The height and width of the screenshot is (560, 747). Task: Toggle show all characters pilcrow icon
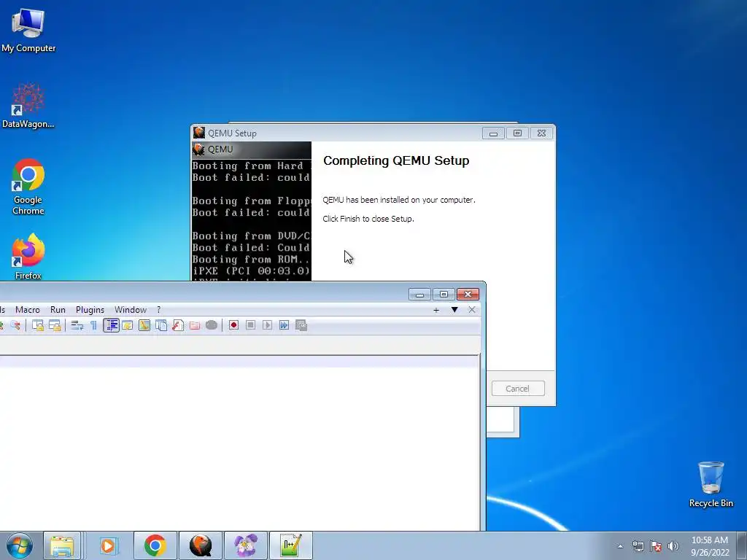(x=93, y=325)
